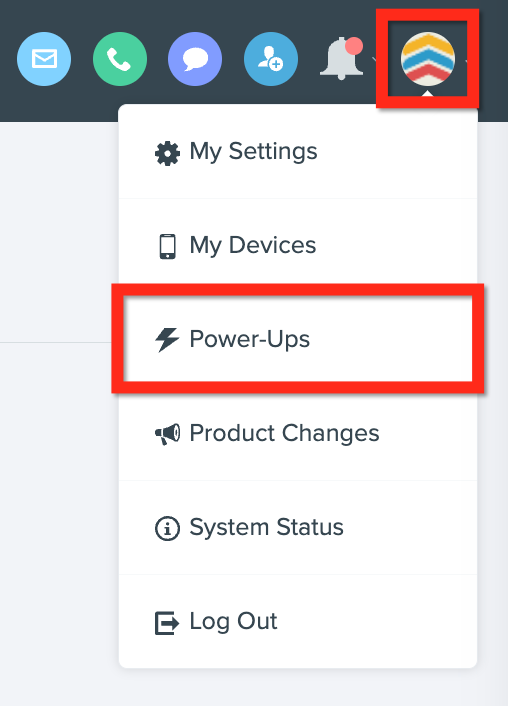Open Product Changes entry
Viewport: 508px width, 706px height.
(x=298, y=433)
